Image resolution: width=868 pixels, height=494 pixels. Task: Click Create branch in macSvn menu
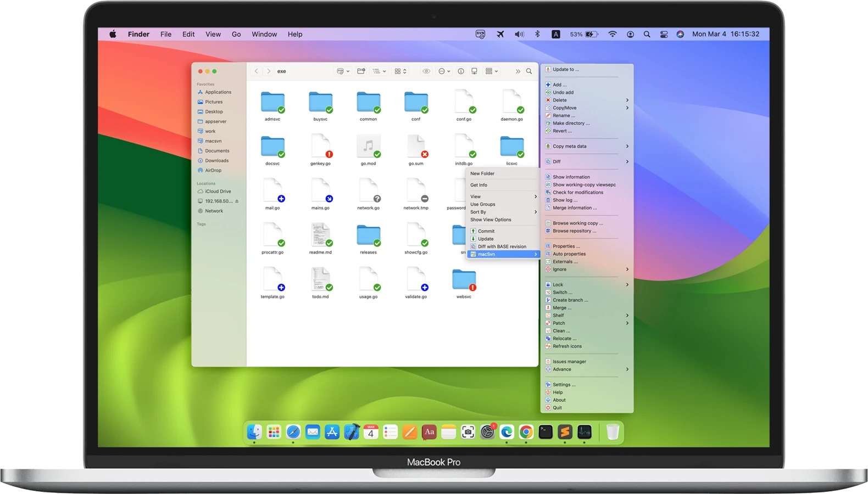click(570, 300)
